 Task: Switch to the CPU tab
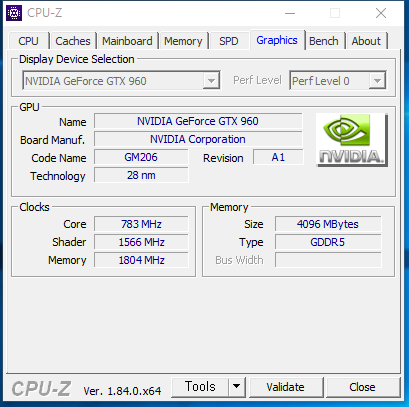(29, 41)
